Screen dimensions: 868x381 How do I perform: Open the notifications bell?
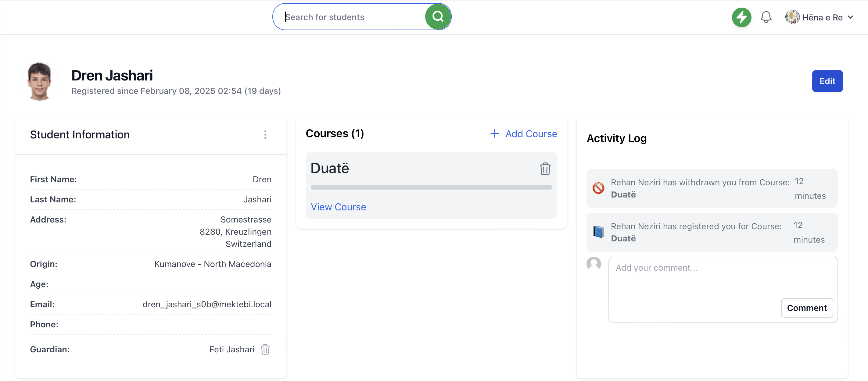(x=766, y=17)
